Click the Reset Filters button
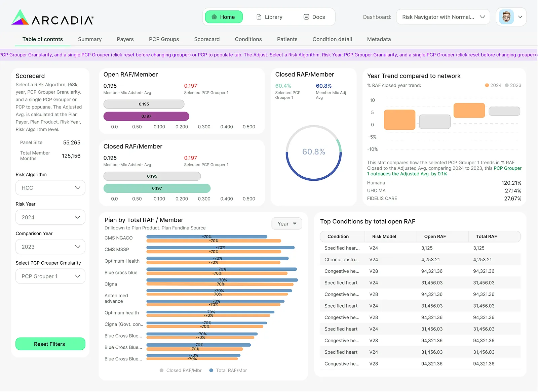Viewport: 538px width, 392px height. (x=50, y=344)
